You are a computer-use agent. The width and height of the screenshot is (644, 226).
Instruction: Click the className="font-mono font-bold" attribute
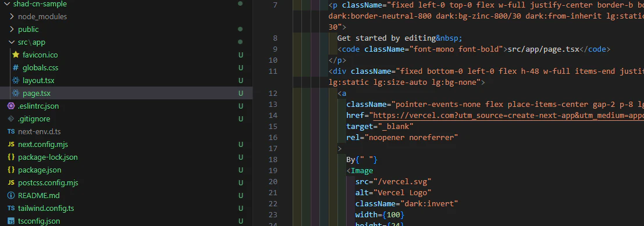tap(434, 49)
